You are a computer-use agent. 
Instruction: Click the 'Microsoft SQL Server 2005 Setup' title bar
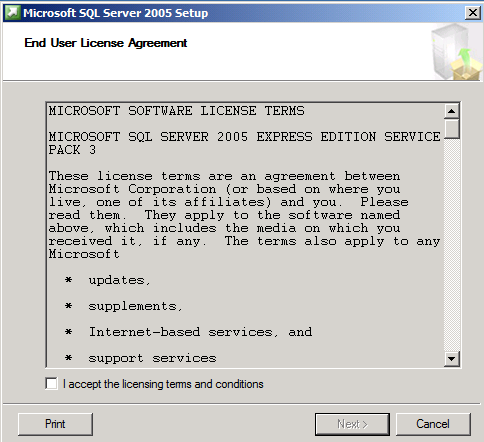click(233, 13)
